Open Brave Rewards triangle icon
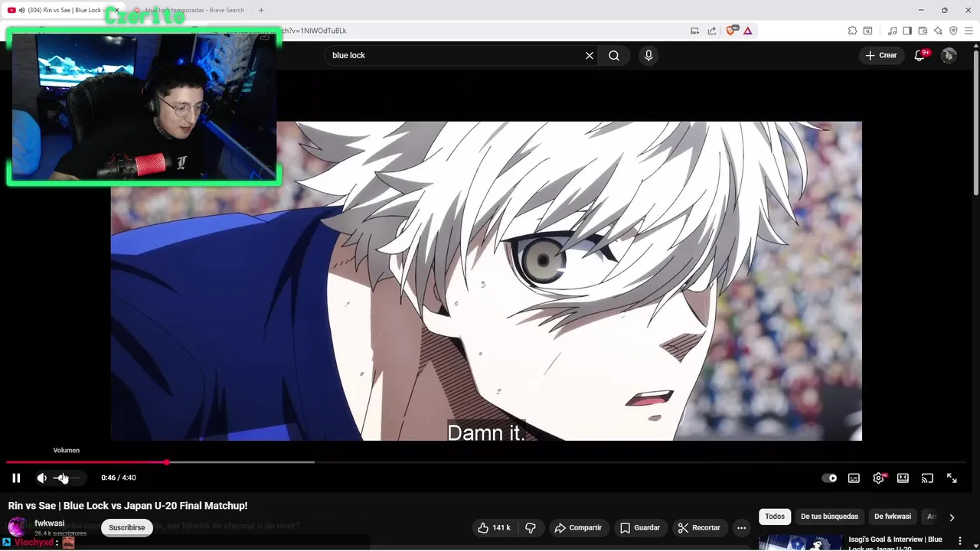This screenshot has width=980, height=551. 747,31
